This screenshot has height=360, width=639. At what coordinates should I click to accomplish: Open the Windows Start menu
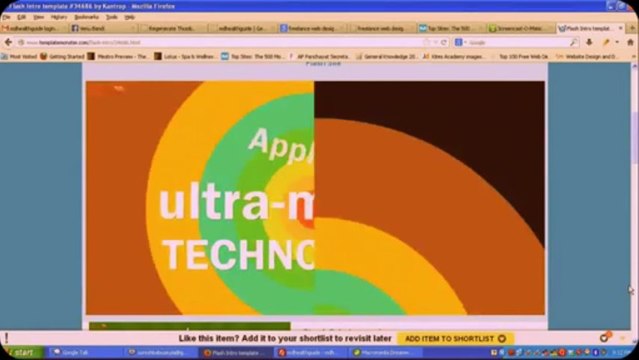click(x=22, y=352)
